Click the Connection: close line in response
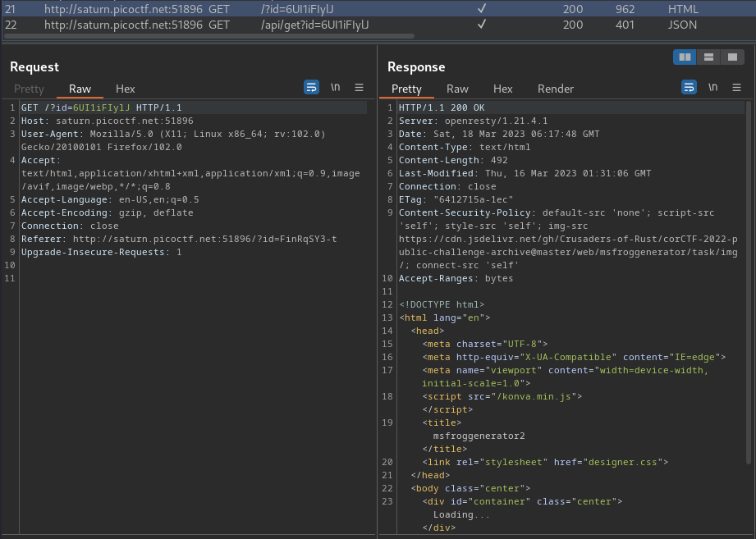This screenshot has width=756, height=539. click(447, 186)
